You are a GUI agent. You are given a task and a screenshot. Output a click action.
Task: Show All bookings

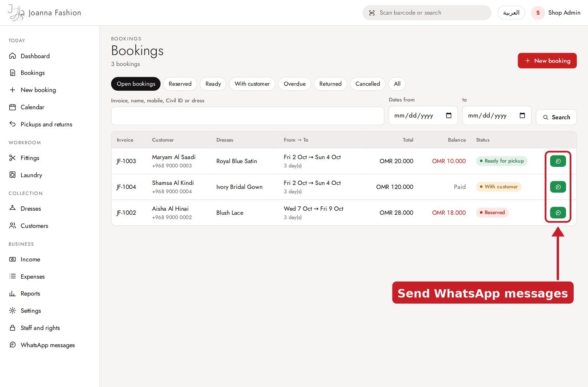pyautogui.click(x=397, y=84)
